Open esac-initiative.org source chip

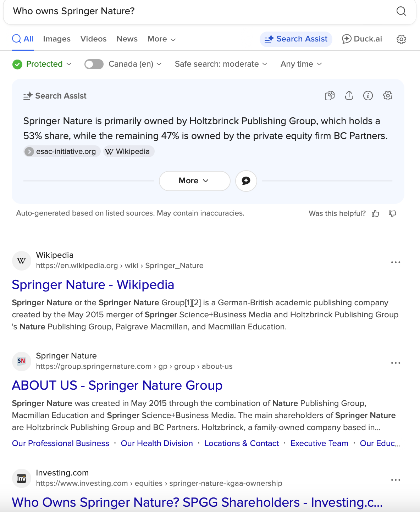(x=62, y=151)
